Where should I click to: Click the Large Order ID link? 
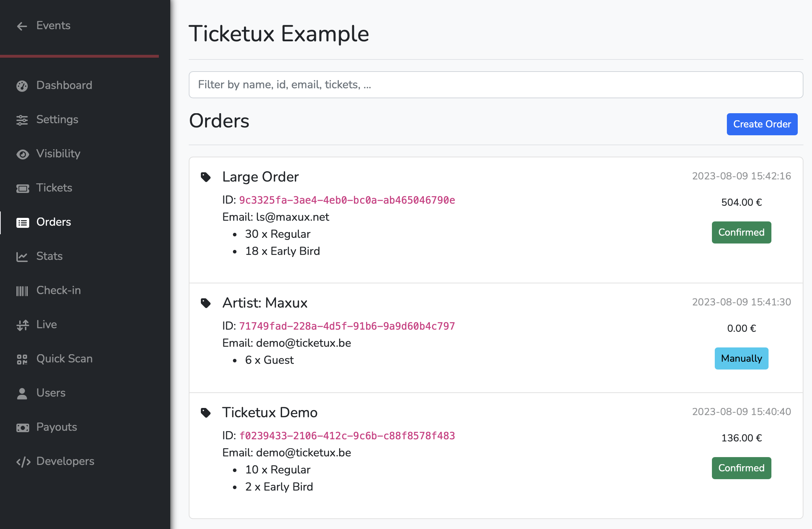coord(347,199)
